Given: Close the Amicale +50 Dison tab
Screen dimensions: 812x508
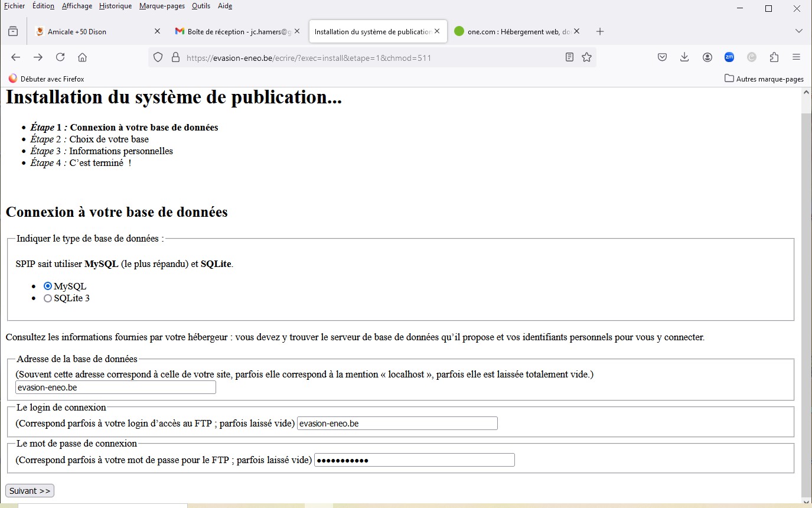Looking at the screenshot, I should point(157,31).
